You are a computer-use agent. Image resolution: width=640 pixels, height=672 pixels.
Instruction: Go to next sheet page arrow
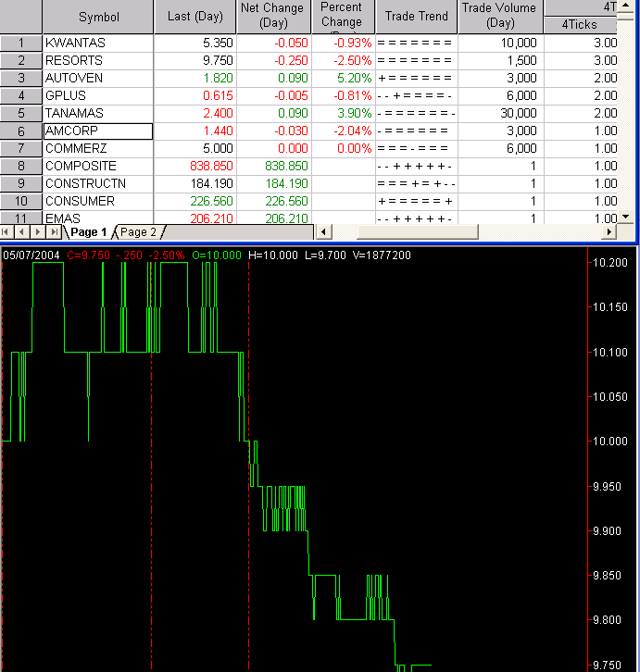click(x=38, y=231)
